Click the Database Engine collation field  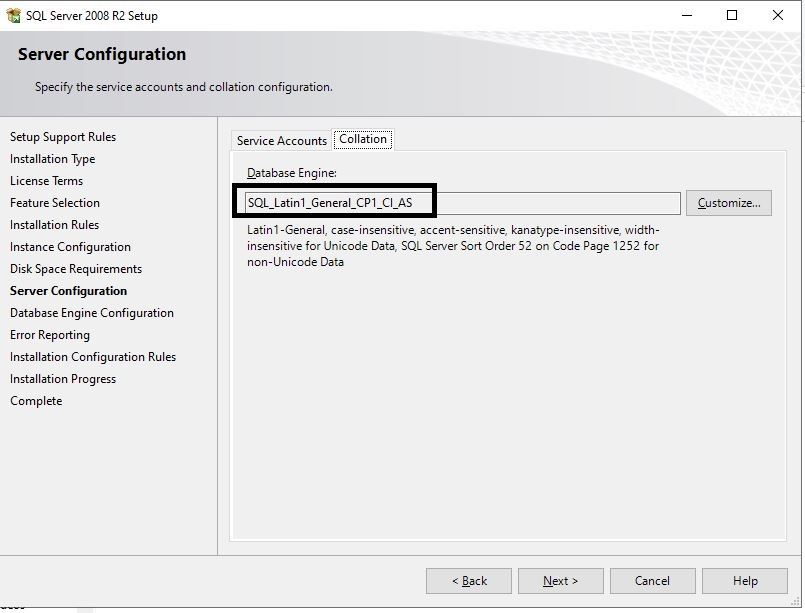click(463, 203)
